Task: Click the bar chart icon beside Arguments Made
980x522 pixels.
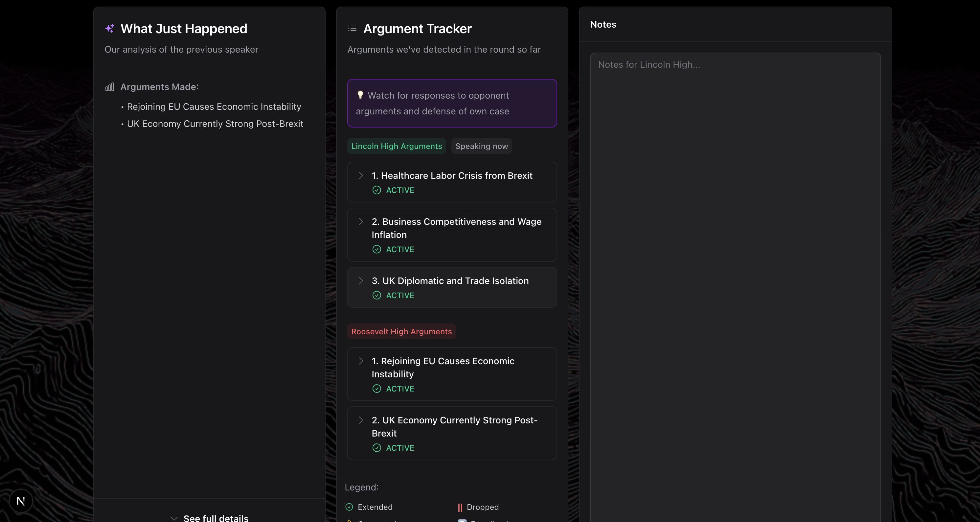Action: click(110, 87)
